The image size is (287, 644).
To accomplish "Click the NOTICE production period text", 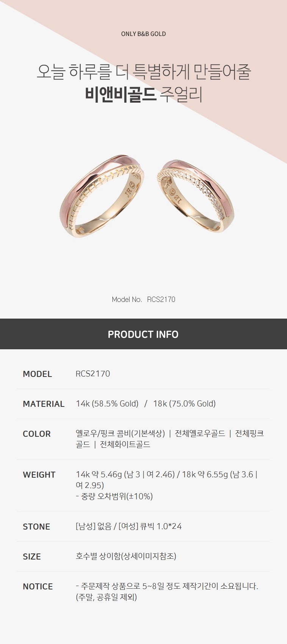I will (x=167, y=592).
